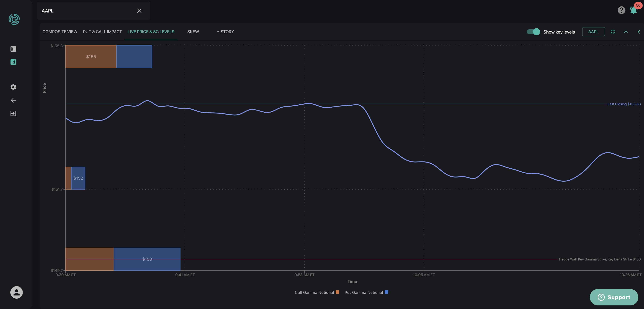Click the $151.7 price axis label
Viewport: 644px width, 309px height.
click(x=57, y=189)
